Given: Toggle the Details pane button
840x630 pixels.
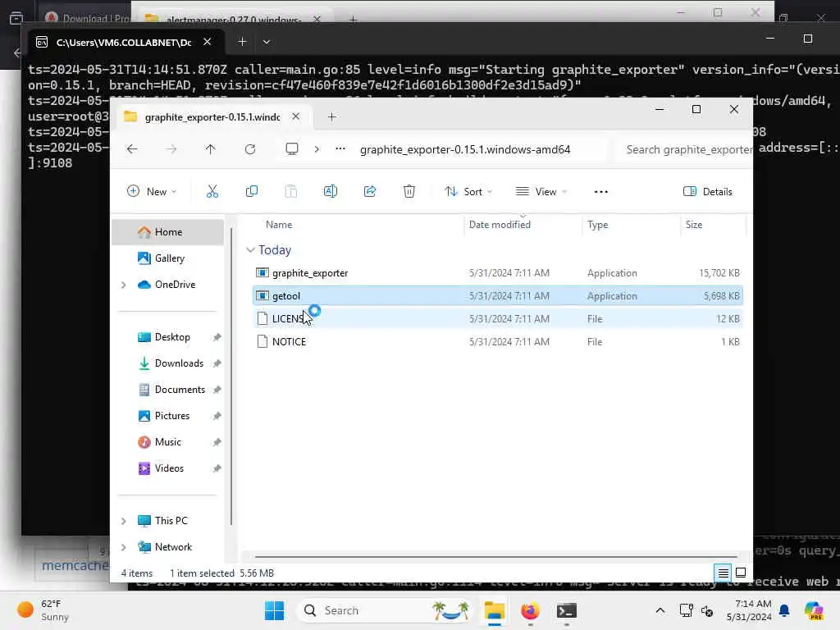Looking at the screenshot, I should click(x=708, y=191).
